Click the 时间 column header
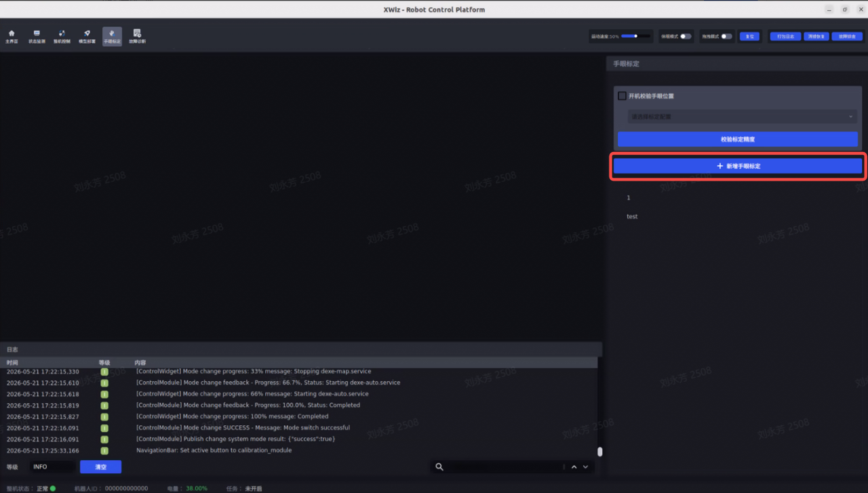Image resolution: width=868 pixels, height=493 pixels. pyautogui.click(x=12, y=363)
